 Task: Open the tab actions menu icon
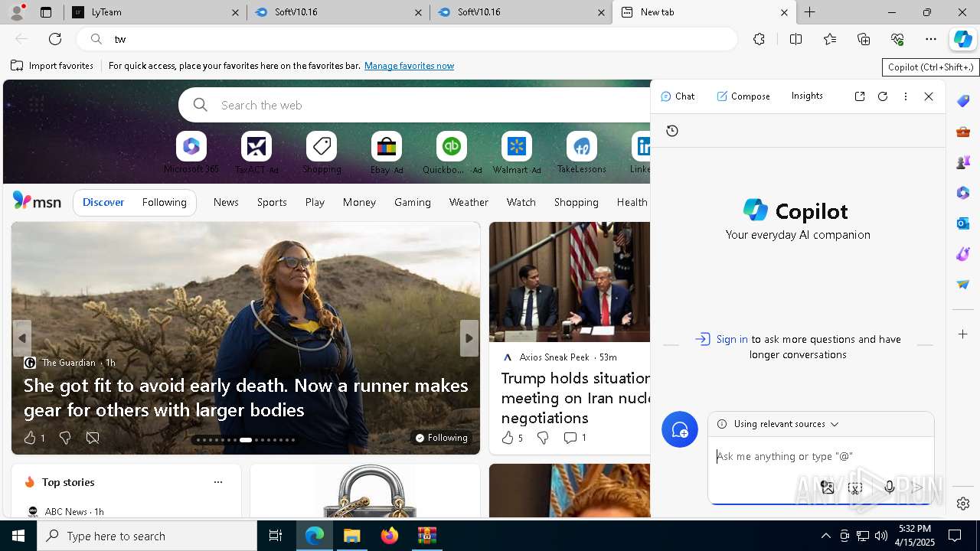click(x=46, y=12)
